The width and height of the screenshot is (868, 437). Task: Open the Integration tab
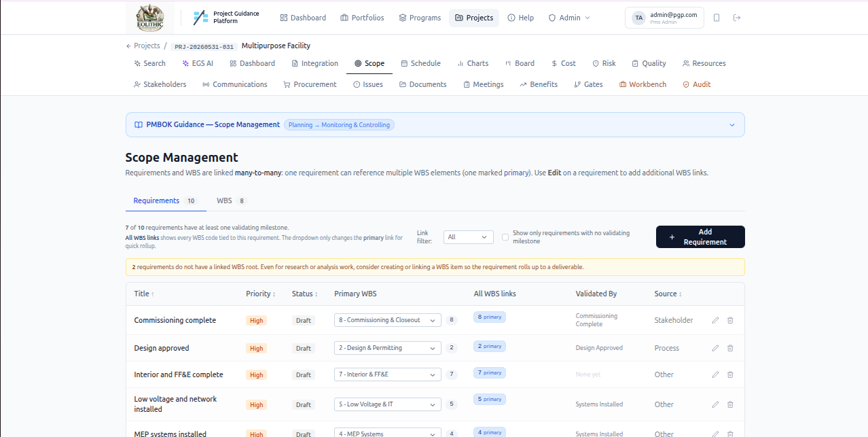tap(314, 63)
